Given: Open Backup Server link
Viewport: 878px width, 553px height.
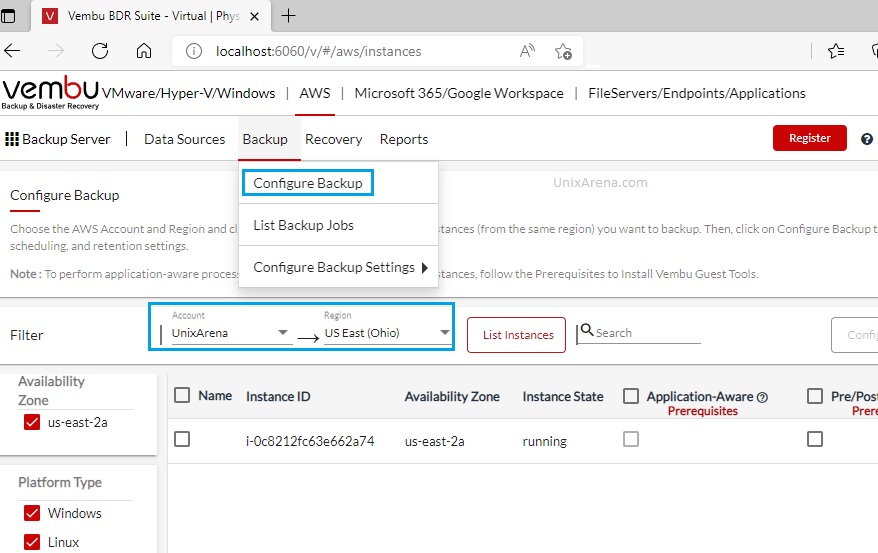Looking at the screenshot, I should point(66,139).
